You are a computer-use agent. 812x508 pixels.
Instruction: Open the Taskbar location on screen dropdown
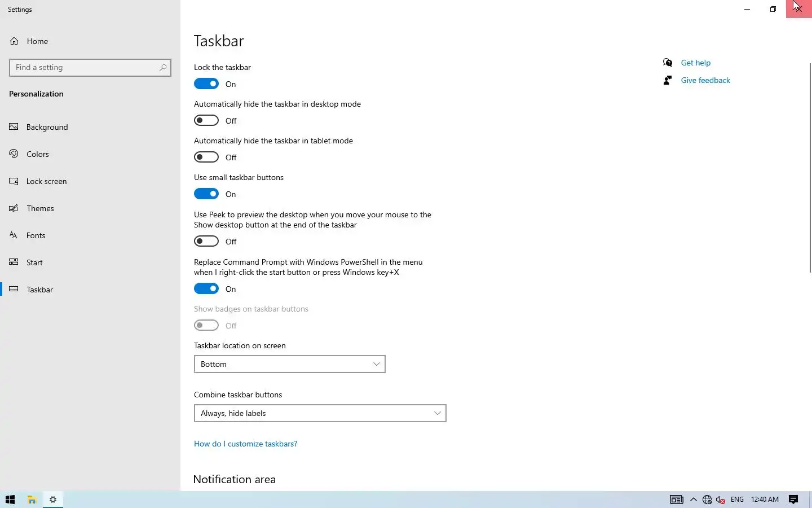290,364
